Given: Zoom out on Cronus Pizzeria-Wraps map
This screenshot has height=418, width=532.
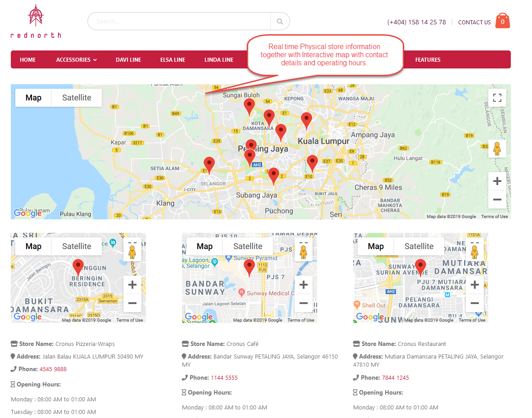Looking at the screenshot, I should [x=132, y=303].
